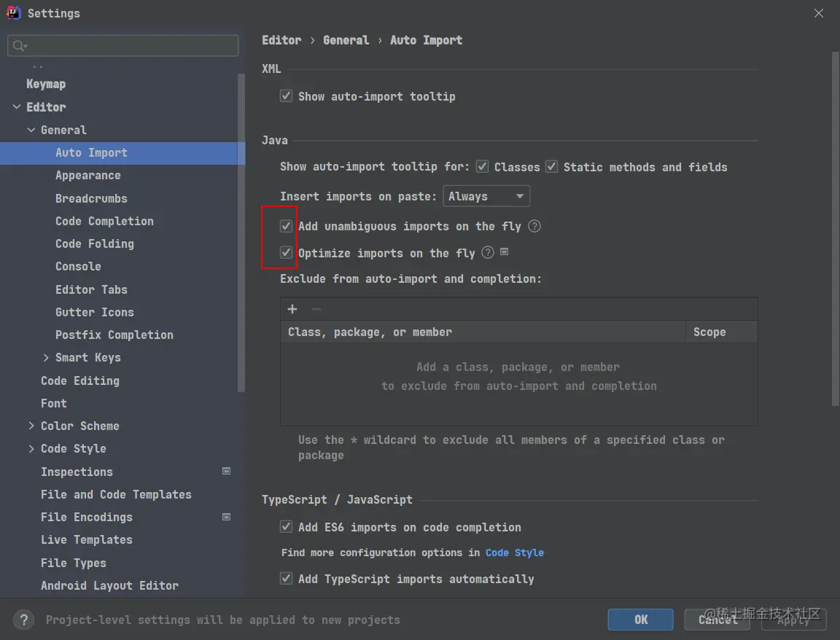The width and height of the screenshot is (840, 640).
Task: Open the Insert imports on paste dropdown
Action: [486, 196]
